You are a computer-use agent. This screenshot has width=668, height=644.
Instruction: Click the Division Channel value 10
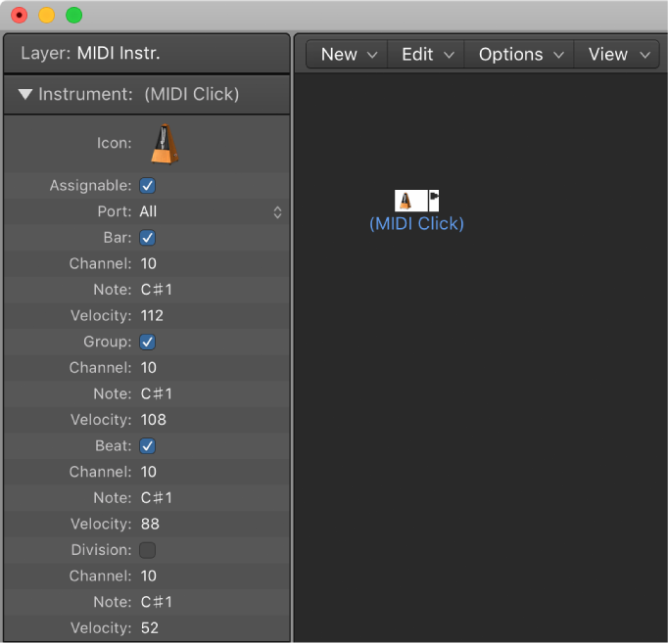(x=149, y=576)
